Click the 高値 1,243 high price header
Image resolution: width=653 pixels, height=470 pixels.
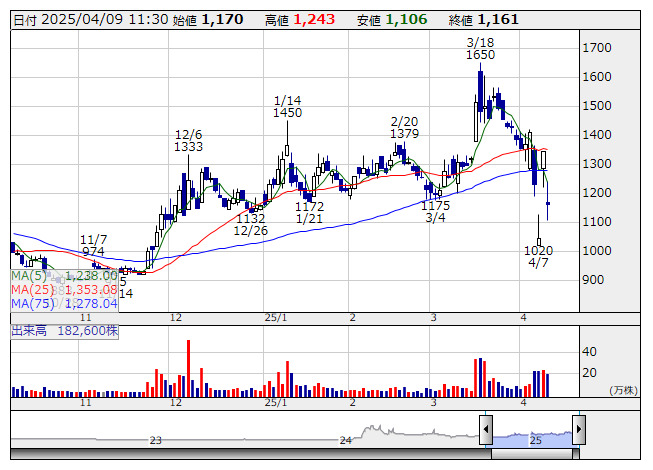tap(300, 20)
